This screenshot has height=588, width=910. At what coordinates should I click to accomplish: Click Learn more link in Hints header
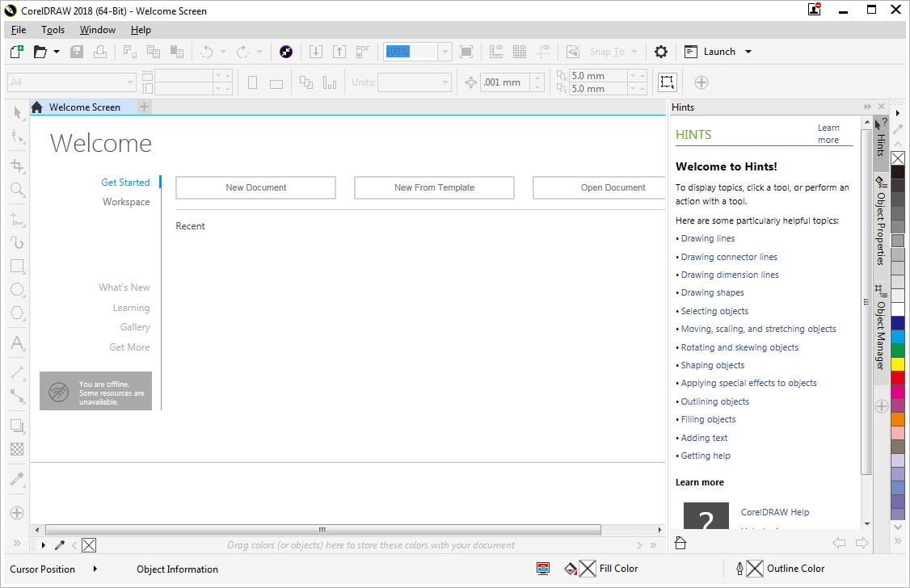[x=828, y=134]
